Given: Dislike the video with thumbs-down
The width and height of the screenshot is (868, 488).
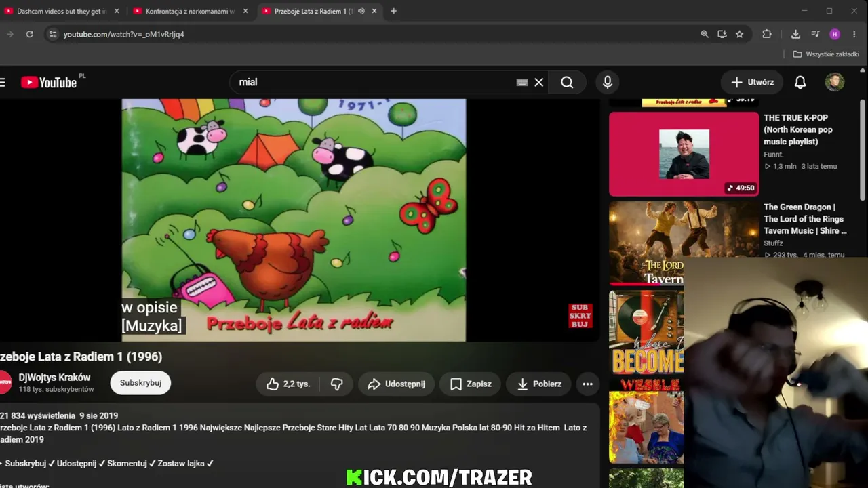Looking at the screenshot, I should pos(336,384).
